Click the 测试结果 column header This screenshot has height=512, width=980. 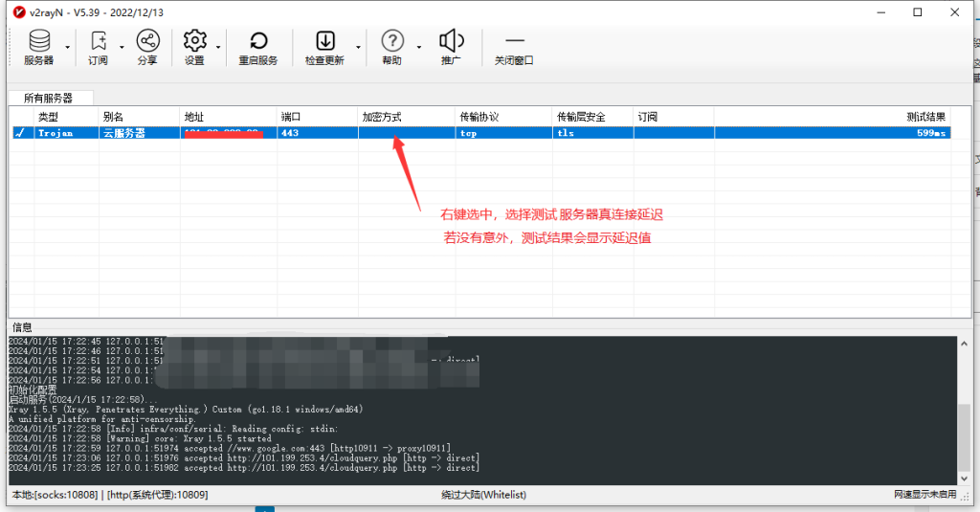(x=833, y=117)
